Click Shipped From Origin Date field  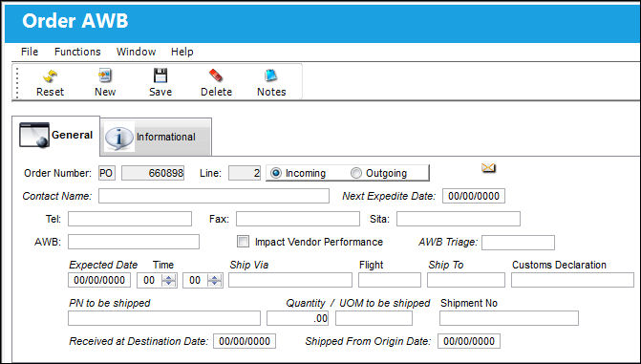pos(469,341)
